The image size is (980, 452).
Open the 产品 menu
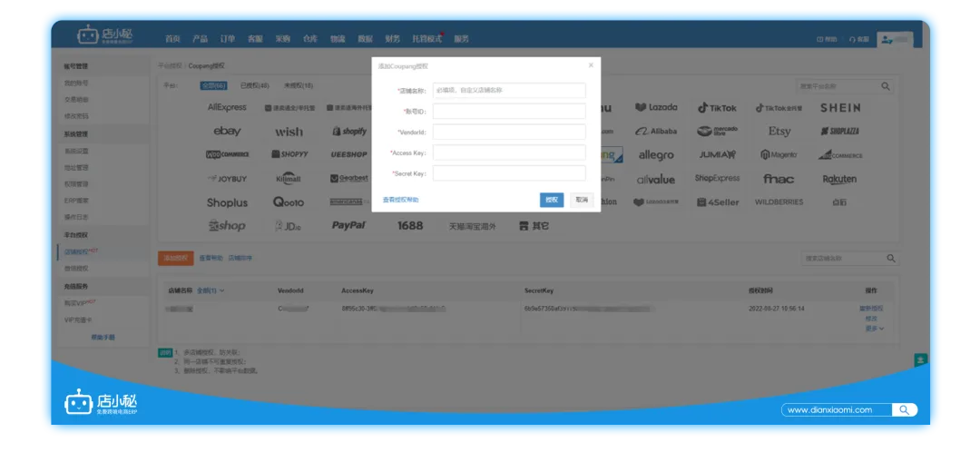pos(200,39)
